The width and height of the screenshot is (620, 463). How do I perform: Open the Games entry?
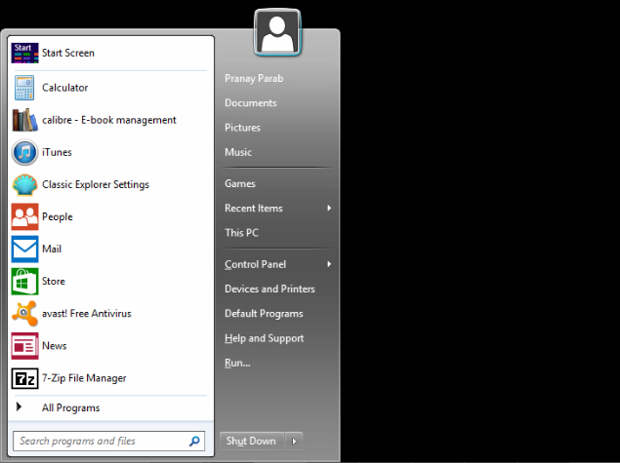[240, 183]
